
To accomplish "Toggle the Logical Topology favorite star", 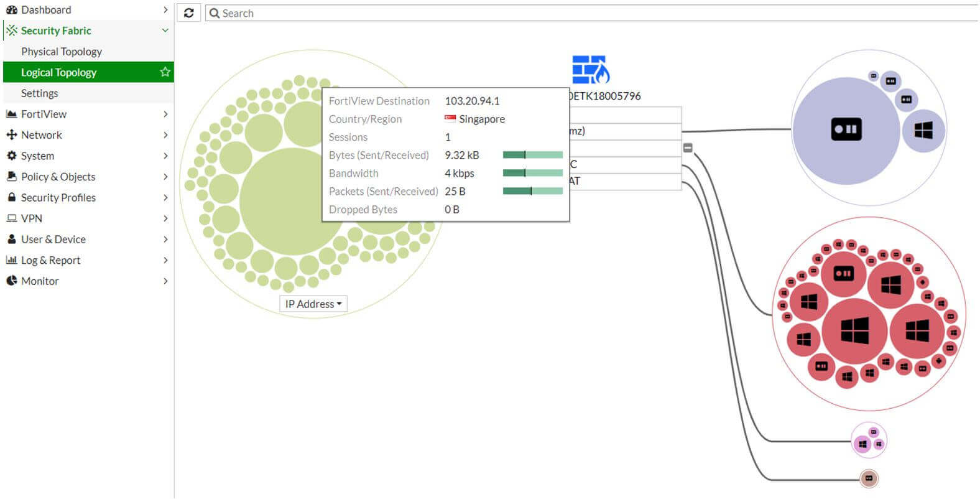I will coord(165,72).
